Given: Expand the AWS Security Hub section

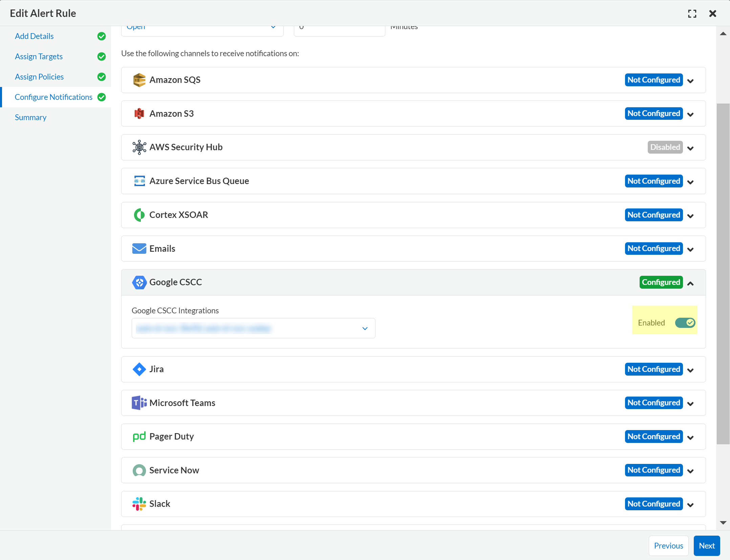Looking at the screenshot, I should 691,148.
